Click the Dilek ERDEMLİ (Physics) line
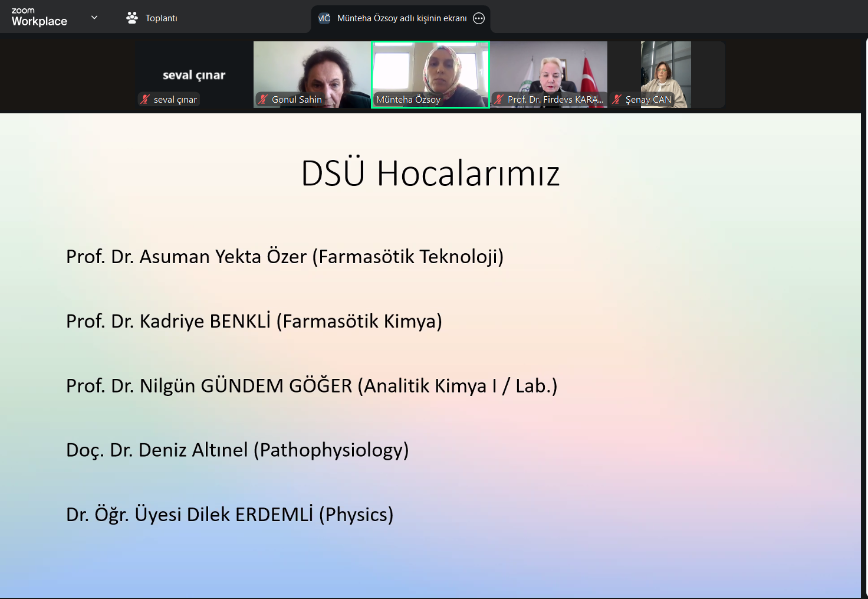Image resolution: width=868 pixels, height=599 pixels. 229,514
